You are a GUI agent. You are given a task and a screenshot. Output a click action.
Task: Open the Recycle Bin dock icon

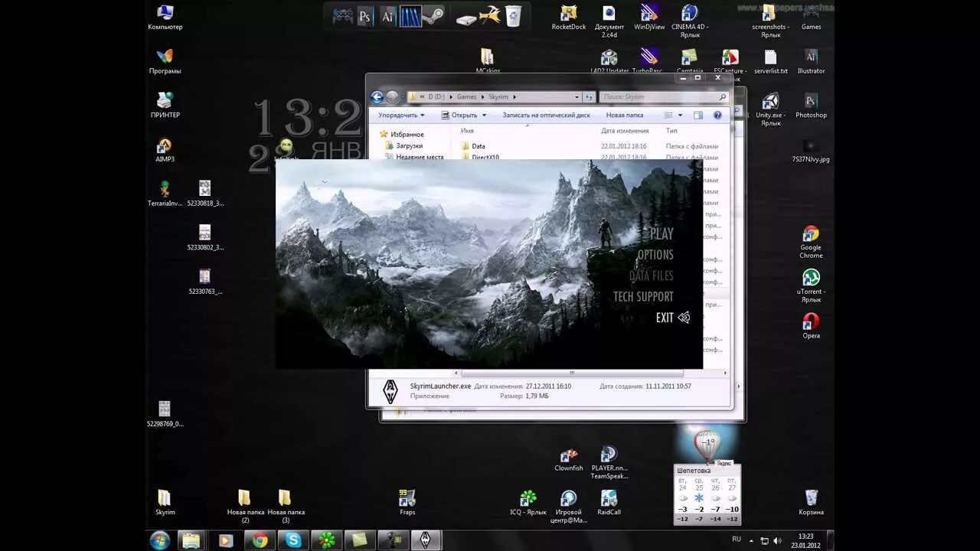(x=513, y=15)
